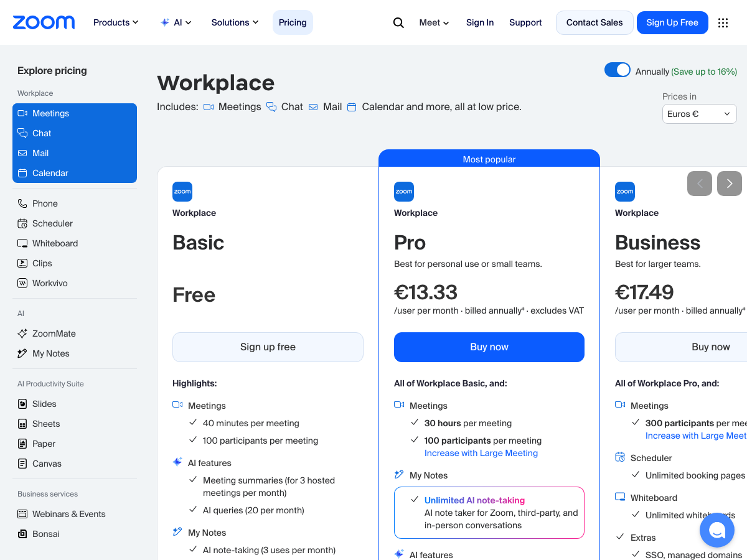Click the Whiteboard icon in the sidebar

[22, 243]
